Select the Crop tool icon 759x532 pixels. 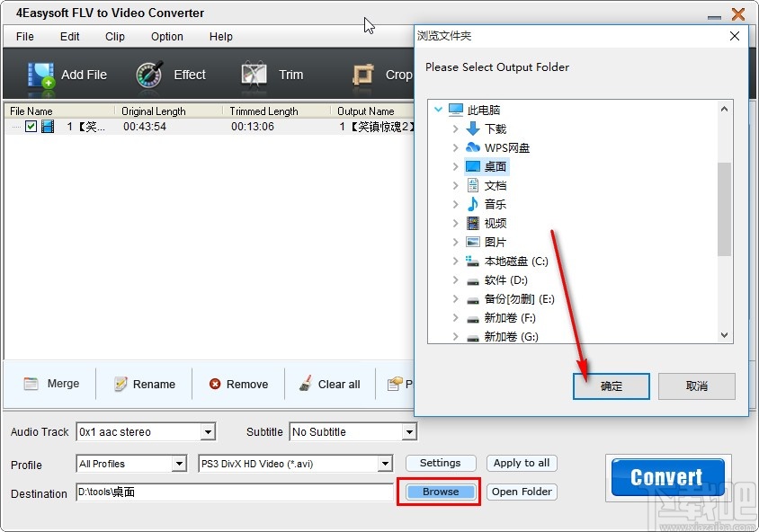pos(363,75)
